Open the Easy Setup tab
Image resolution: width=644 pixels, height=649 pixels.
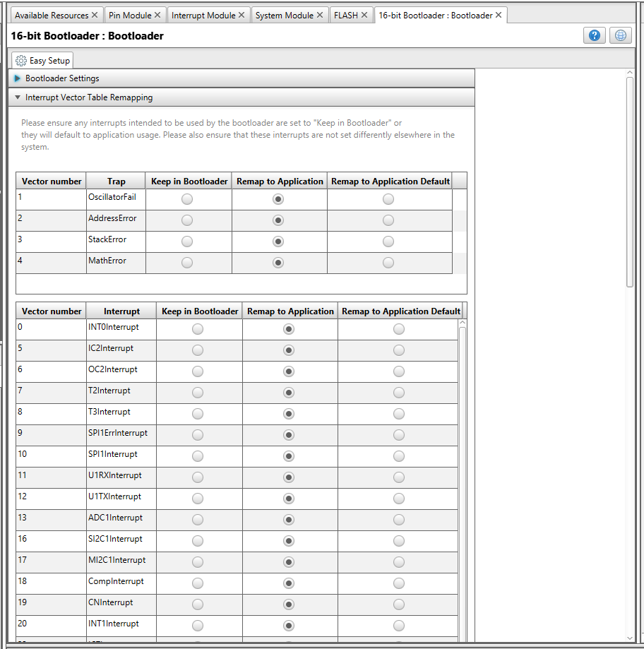(42, 61)
